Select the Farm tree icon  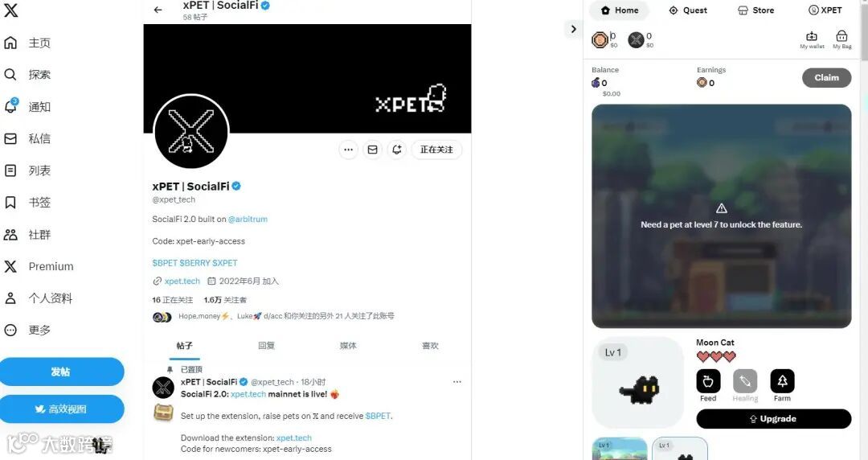782,381
